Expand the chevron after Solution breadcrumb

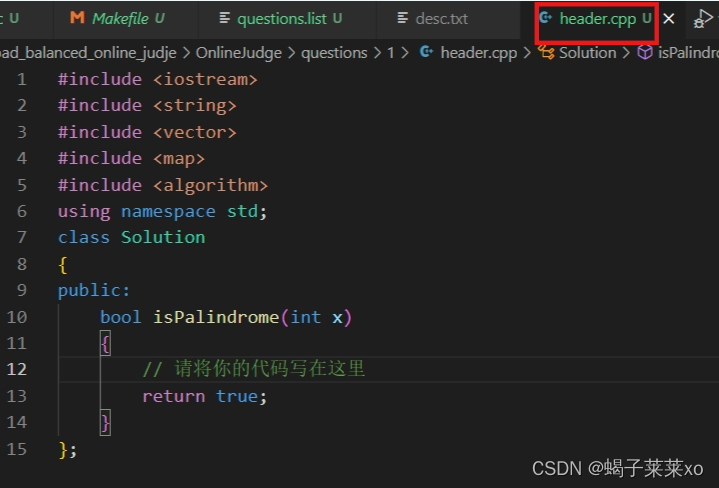click(x=626, y=53)
